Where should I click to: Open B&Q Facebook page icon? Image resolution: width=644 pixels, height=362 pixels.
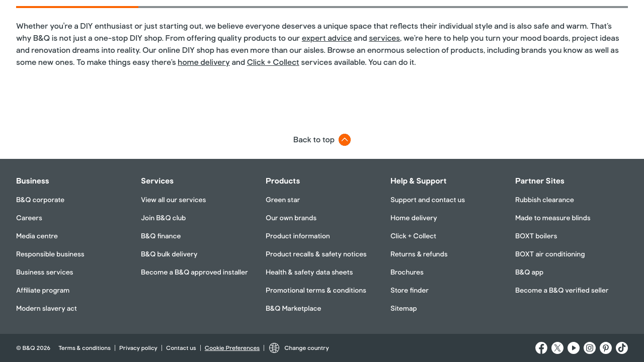pyautogui.click(x=541, y=348)
